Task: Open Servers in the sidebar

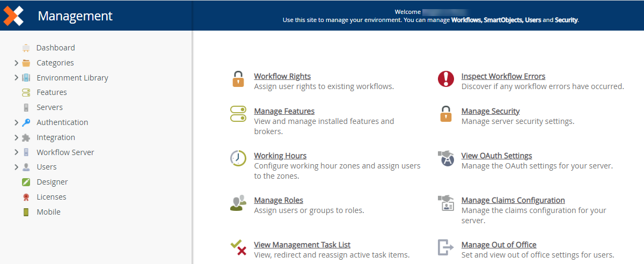Action: [x=49, y=107]
